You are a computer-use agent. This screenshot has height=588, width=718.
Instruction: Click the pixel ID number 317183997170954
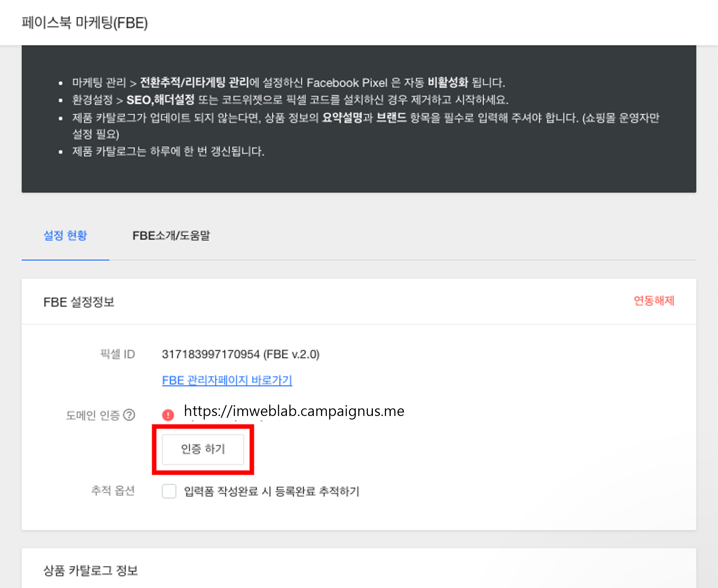click(211, 354)
